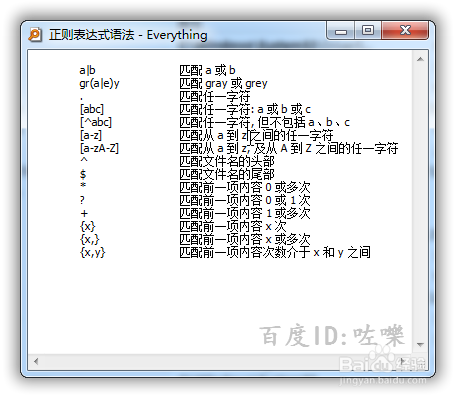Click the Everything app icon in title bar

(x=35, y=35)
